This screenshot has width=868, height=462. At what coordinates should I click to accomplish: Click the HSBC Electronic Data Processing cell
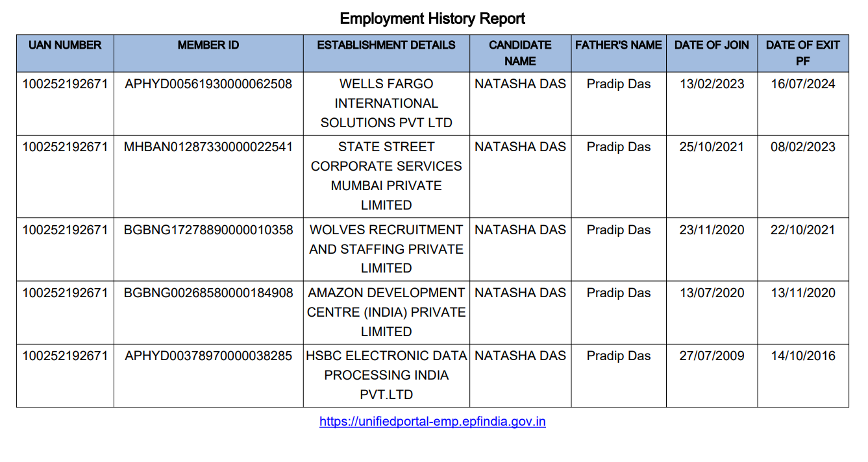click(x=386, y=375)
